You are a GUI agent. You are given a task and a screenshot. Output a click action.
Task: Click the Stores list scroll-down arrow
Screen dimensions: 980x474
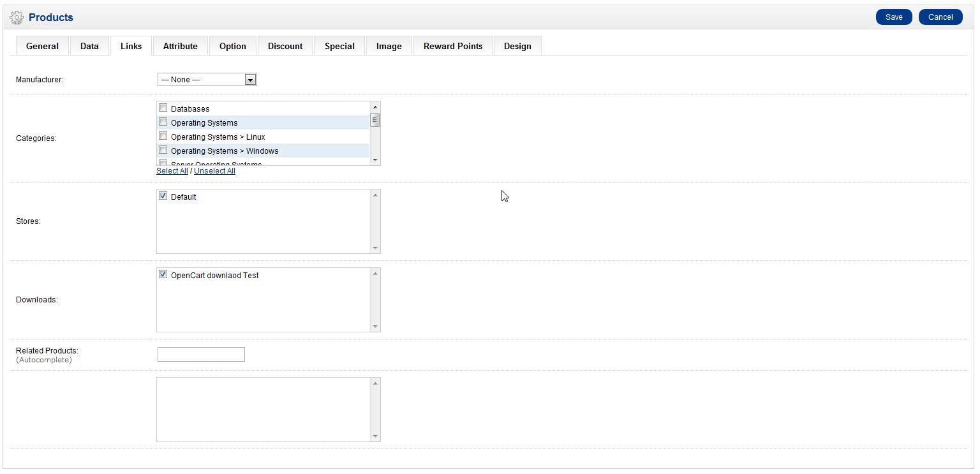point(375,248)
